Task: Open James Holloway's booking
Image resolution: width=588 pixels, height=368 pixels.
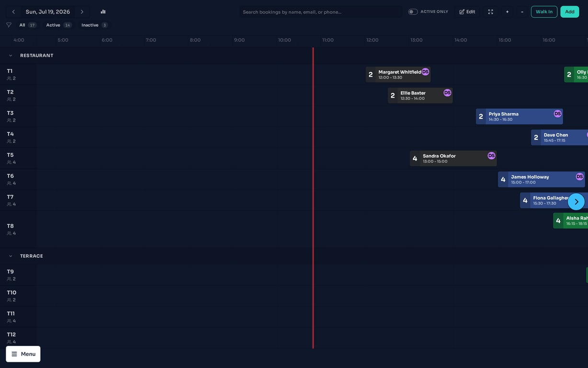Action: [541, 180]
